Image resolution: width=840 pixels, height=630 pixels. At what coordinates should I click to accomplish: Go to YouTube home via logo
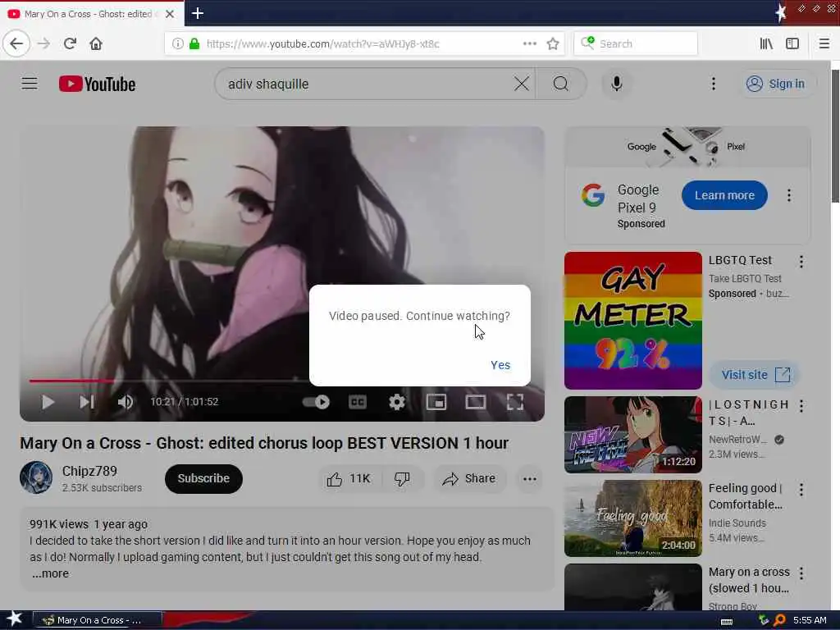pos(97,84)
